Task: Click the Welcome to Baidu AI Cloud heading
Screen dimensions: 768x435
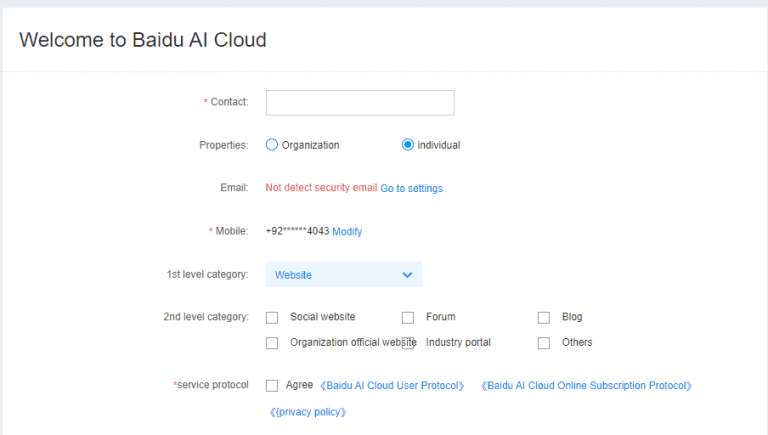Action: 143,40
